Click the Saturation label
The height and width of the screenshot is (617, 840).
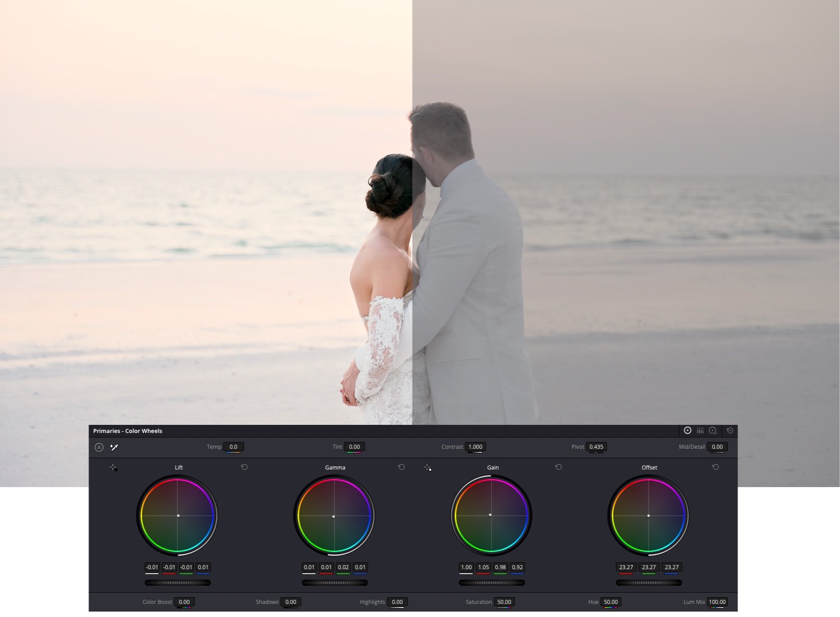478,602
